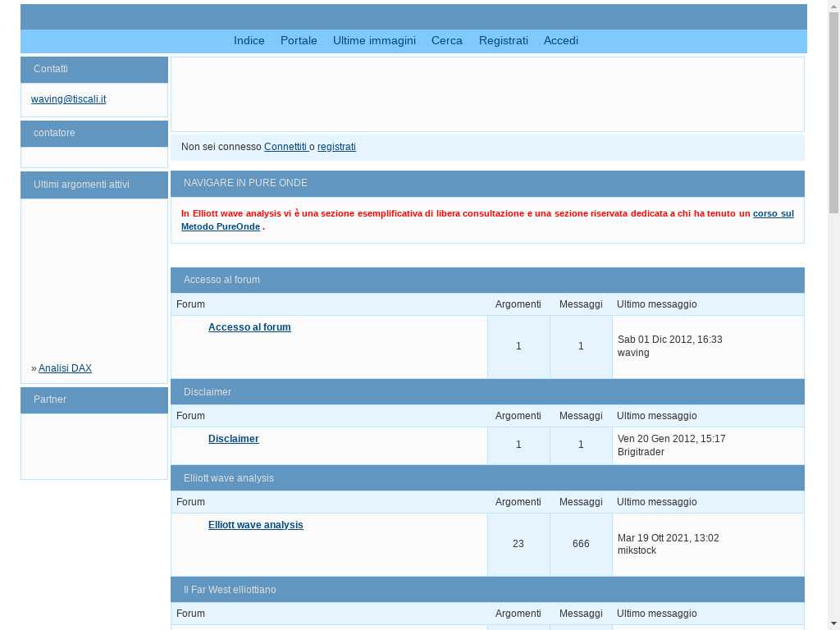The width and height of the screenshot is (840, 630).
Task: Click Registrati in the top navigation bar
Action: click(504, 40)
